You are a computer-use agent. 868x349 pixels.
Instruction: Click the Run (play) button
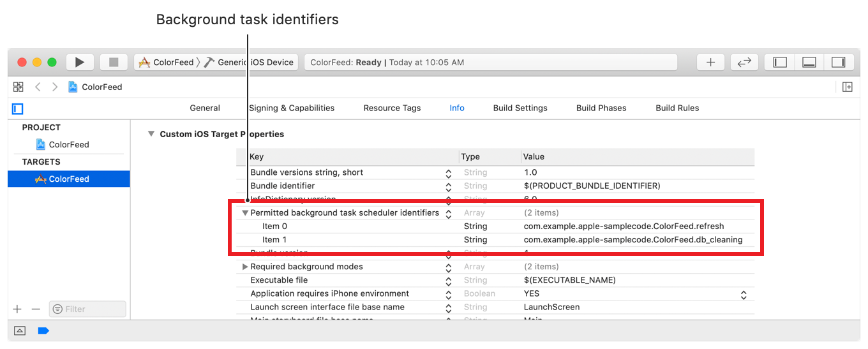click(80, 62)
